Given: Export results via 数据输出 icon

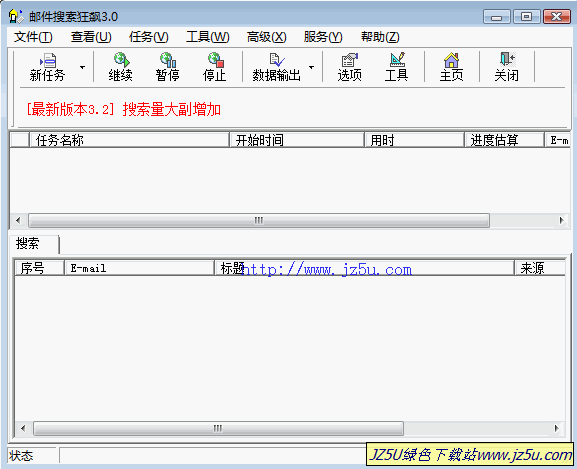Looking at the screenshot, I should pyautogui.click(x=276, y=67).
